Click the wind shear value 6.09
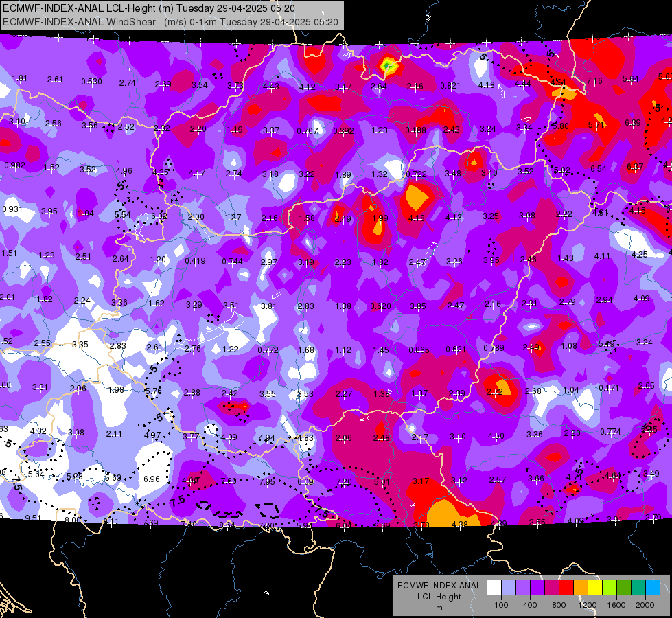Image resolution: width=672 pixels, height=618 pixels. tap(305, 481)
